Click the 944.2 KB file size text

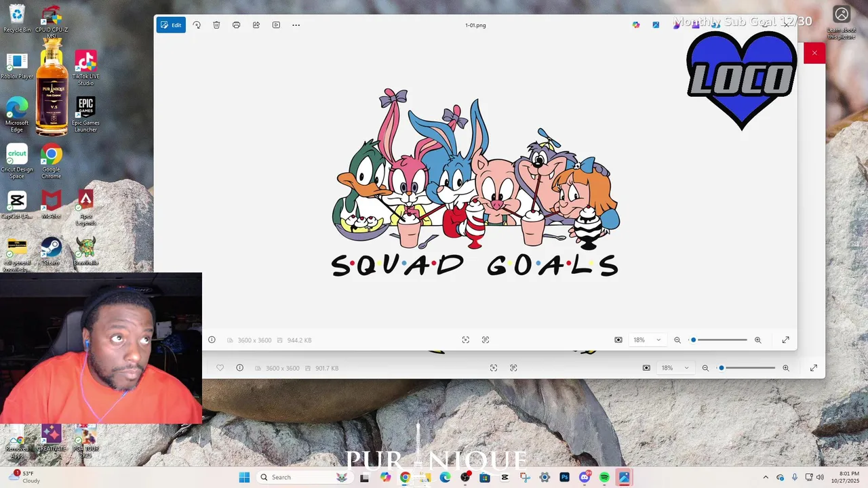tap(299, 340)
